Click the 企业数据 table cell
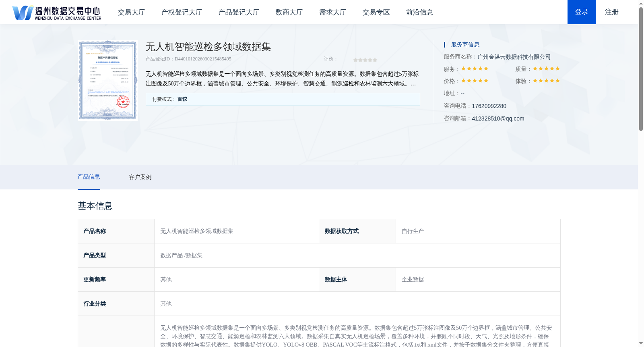 tap(478, 280)
